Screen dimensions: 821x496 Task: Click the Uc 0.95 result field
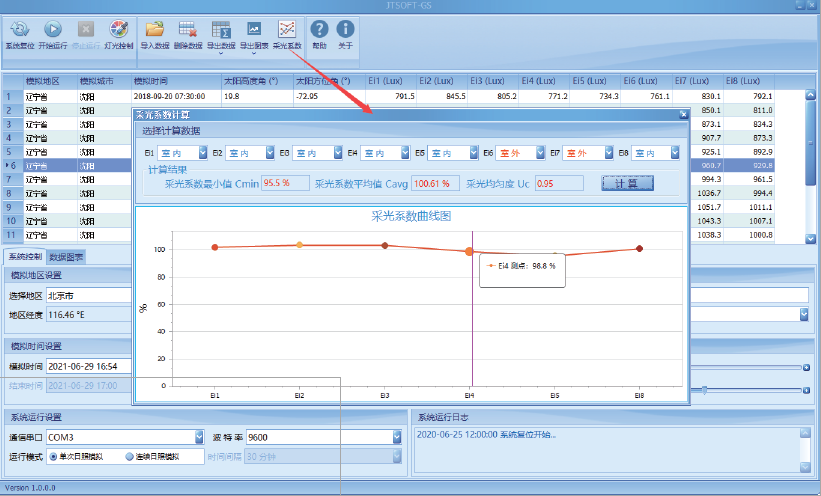(559, 183)
